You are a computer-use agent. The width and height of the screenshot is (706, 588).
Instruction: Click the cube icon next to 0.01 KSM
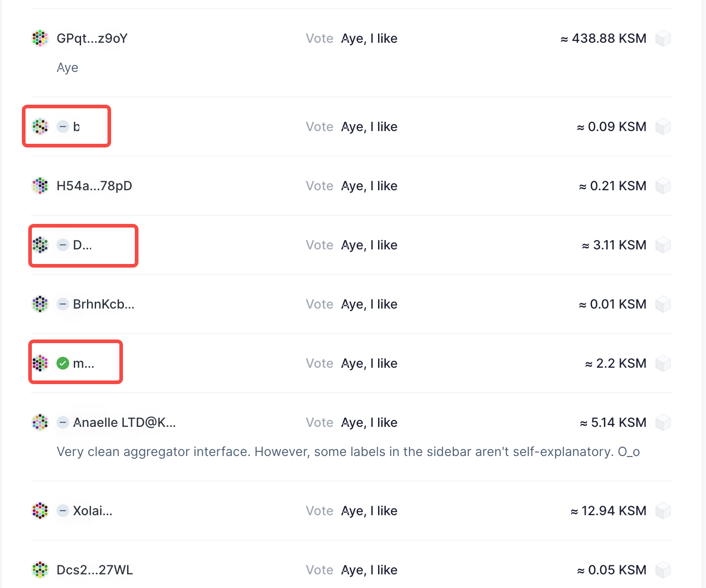[663, 304]
